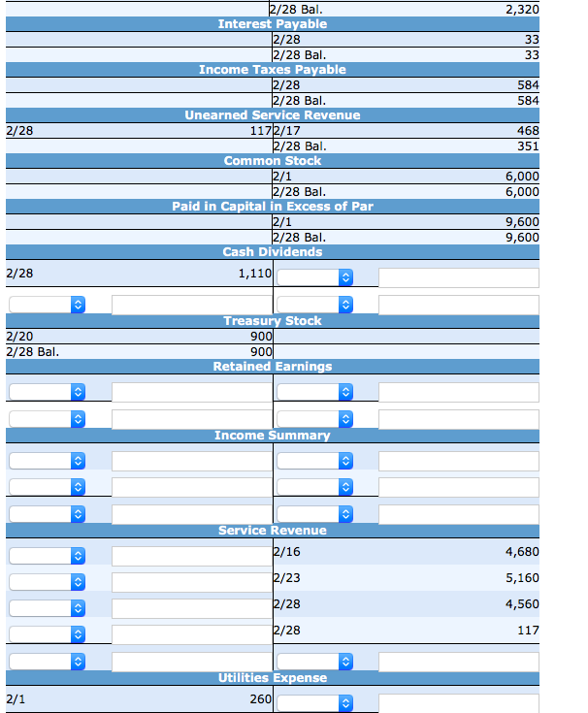Click the 4,680 Service Revenue amount
The height and width of the screenshot is (713, 588).
522,552
